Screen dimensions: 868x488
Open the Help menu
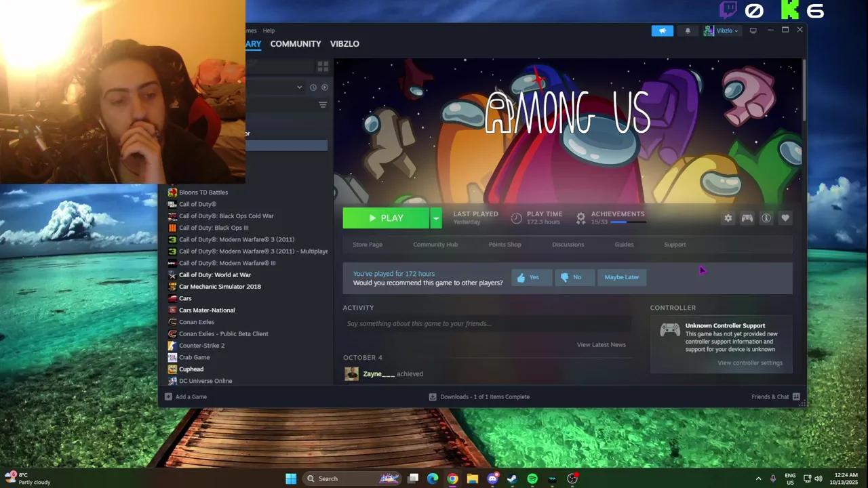click(x=269, y=30)
